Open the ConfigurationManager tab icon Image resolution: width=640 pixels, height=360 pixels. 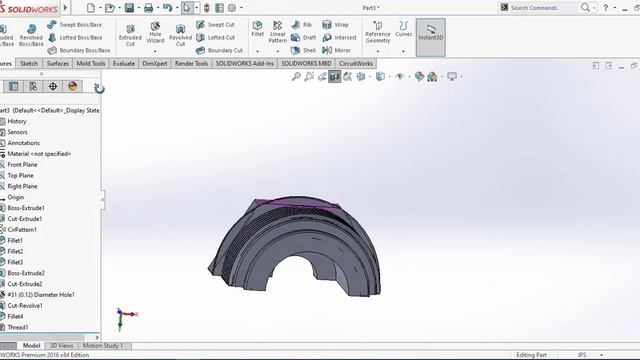pos(33,86)
